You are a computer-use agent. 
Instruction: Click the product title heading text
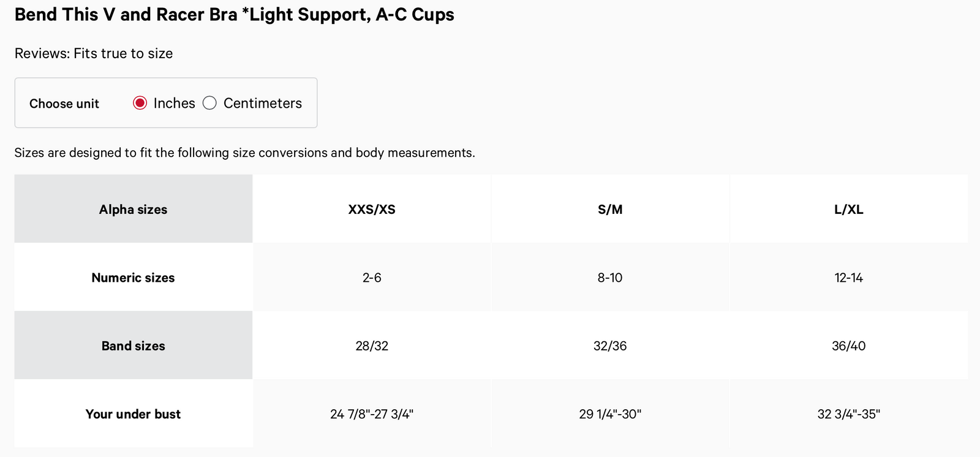(x=234, y=15)
